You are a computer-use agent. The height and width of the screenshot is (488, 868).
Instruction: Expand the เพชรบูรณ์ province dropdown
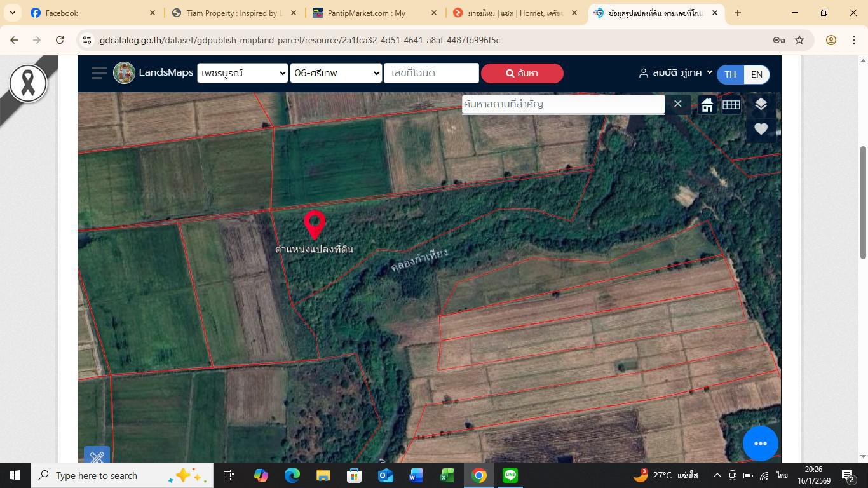tap(242, 73)
